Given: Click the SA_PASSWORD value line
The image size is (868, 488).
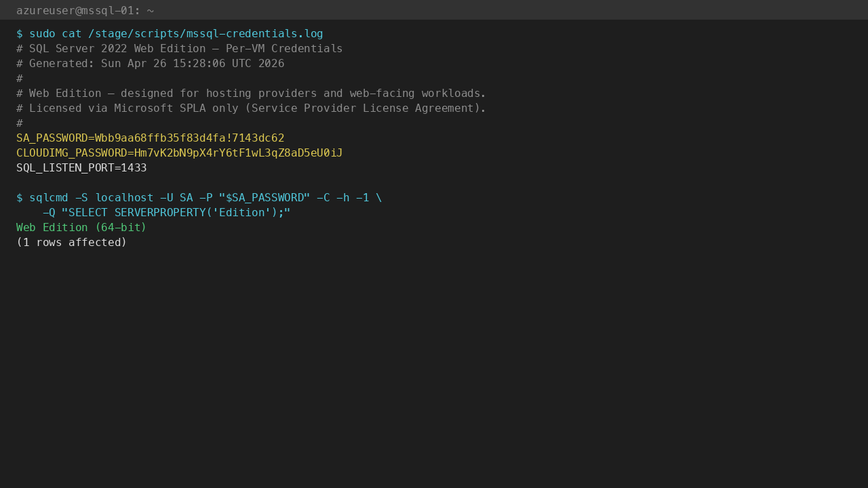Looking at the screenshot, I should point(151,138).
